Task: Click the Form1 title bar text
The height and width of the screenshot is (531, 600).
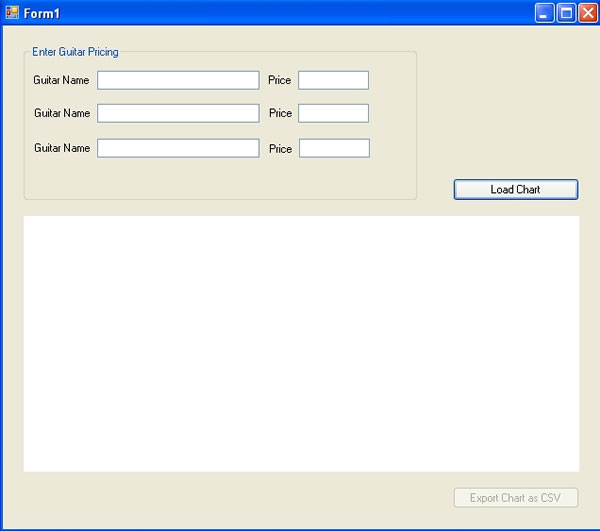Action: point(41,13)
